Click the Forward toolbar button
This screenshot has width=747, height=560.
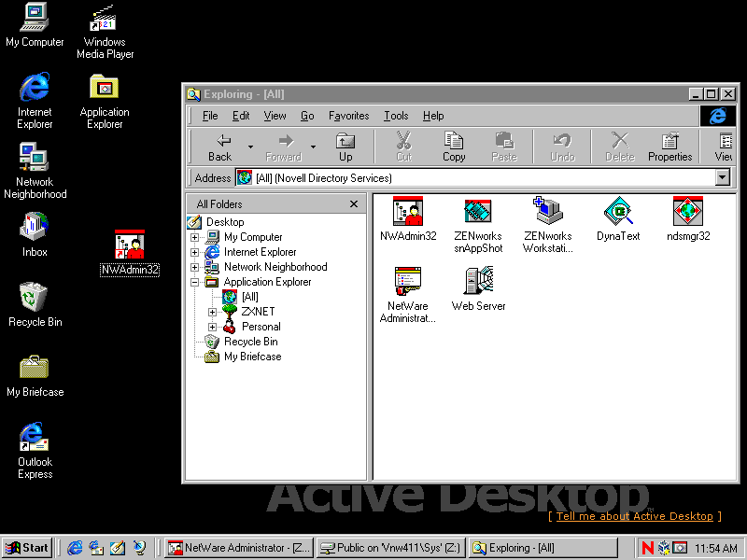click(284, 147)
